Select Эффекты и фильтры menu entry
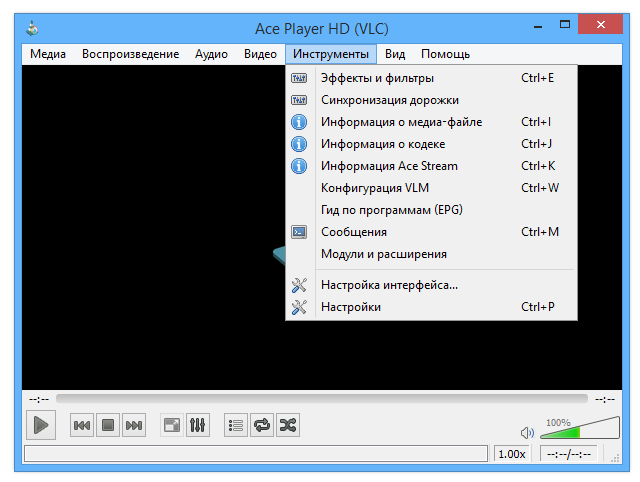 431,78
